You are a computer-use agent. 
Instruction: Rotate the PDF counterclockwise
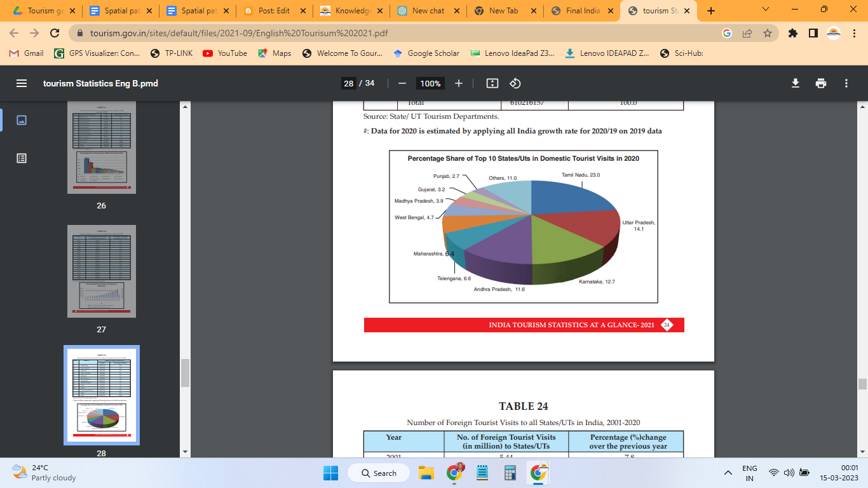(x=515, y=83)
